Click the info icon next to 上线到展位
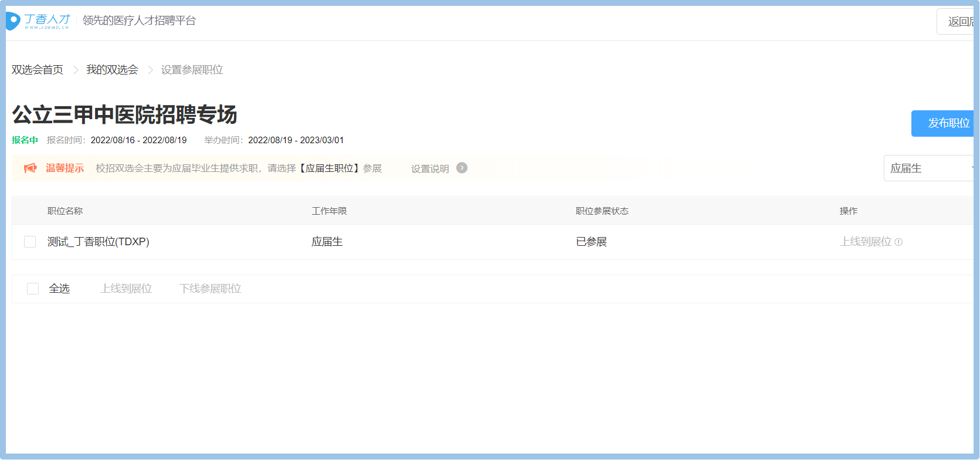The height and width of the screenshot is (460, 980). click(898, 242)
